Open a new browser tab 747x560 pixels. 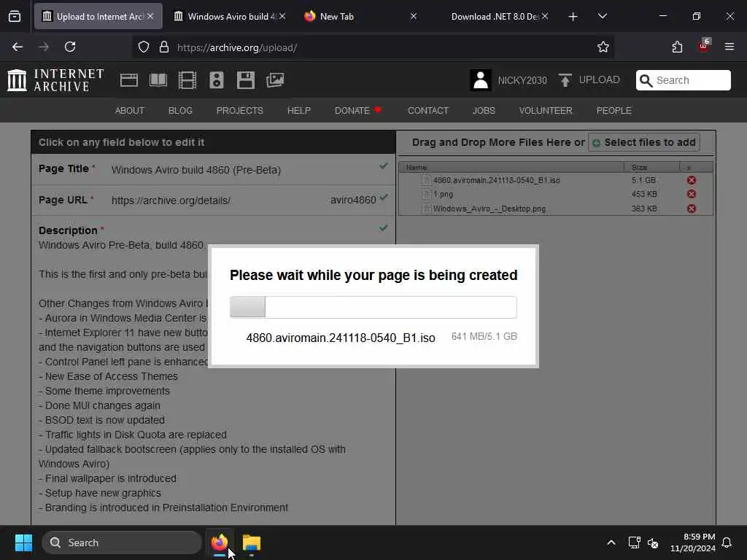coord(573,17)
